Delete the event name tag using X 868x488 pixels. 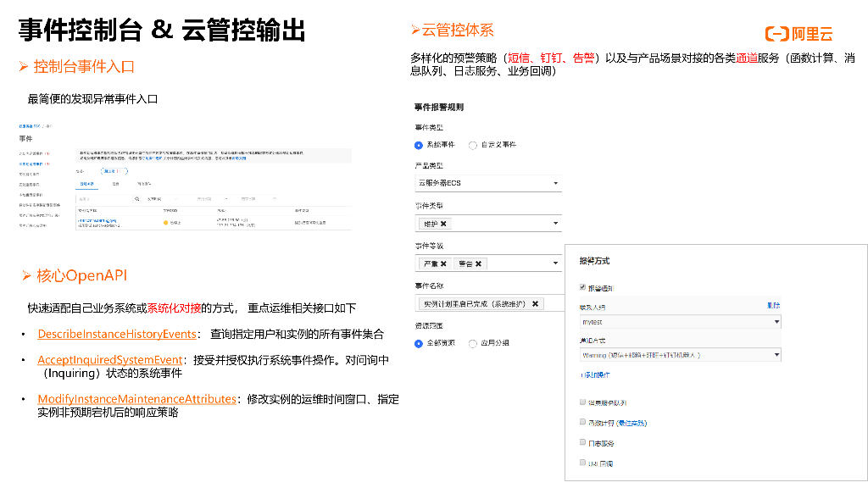coord(535,303)
